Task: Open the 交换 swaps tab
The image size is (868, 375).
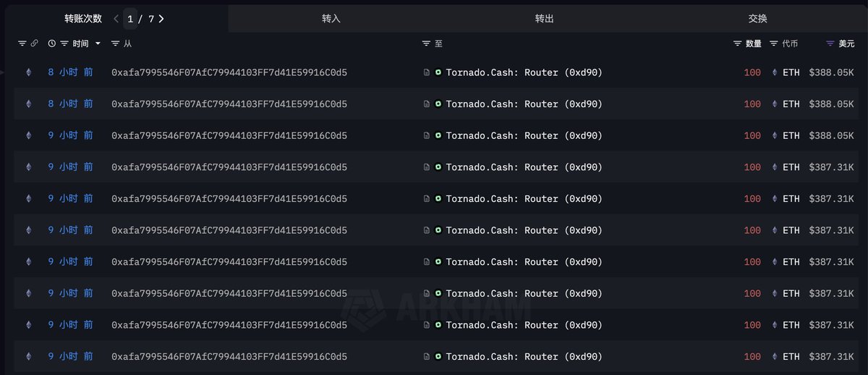Action: (757, 19)
